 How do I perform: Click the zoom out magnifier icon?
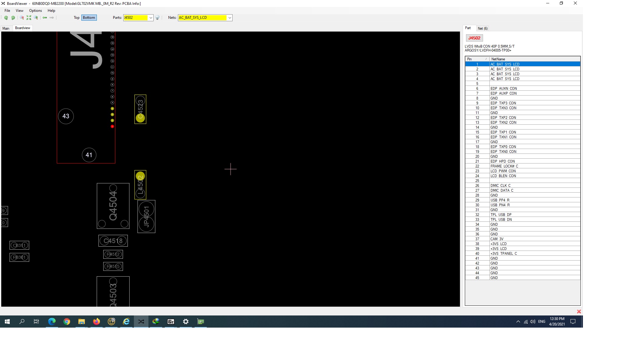tap(22, 18)
